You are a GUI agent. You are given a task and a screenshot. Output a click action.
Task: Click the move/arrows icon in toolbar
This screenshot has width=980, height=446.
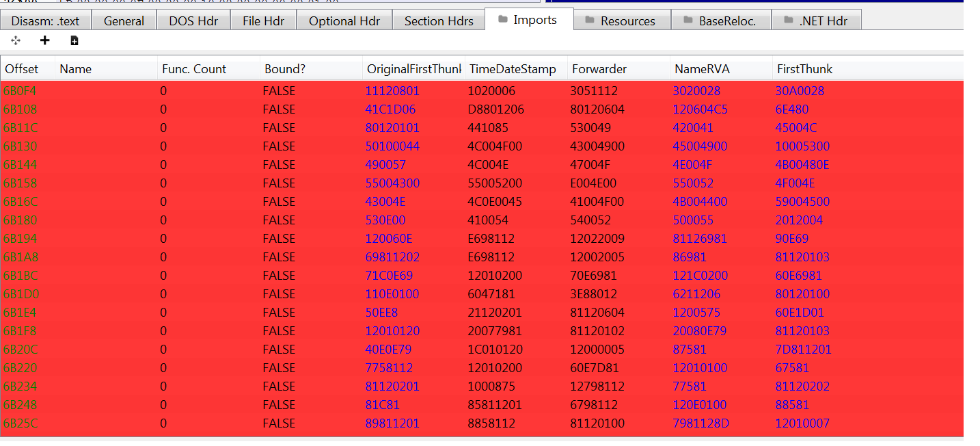point(16,40)
